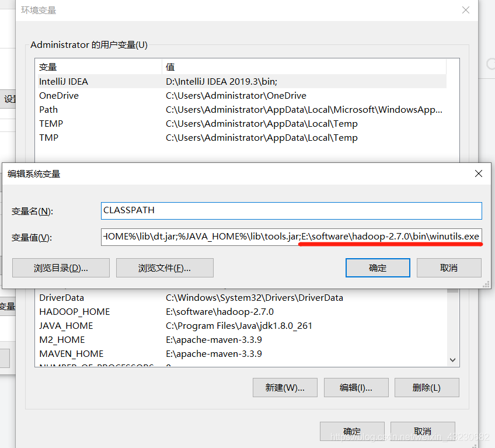Click the system variables scrollbar down arrow
The height and width of the screenshot is (448, 495).
(453, 360)
